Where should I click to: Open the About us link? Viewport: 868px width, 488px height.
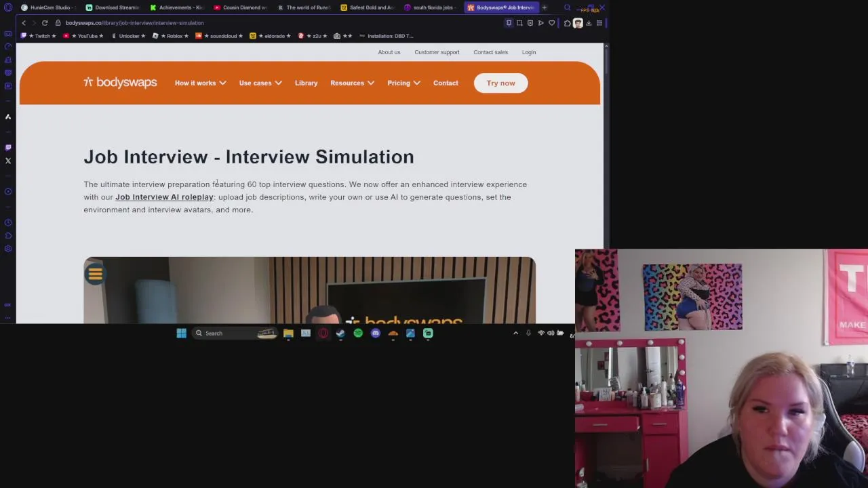[389, 52]
